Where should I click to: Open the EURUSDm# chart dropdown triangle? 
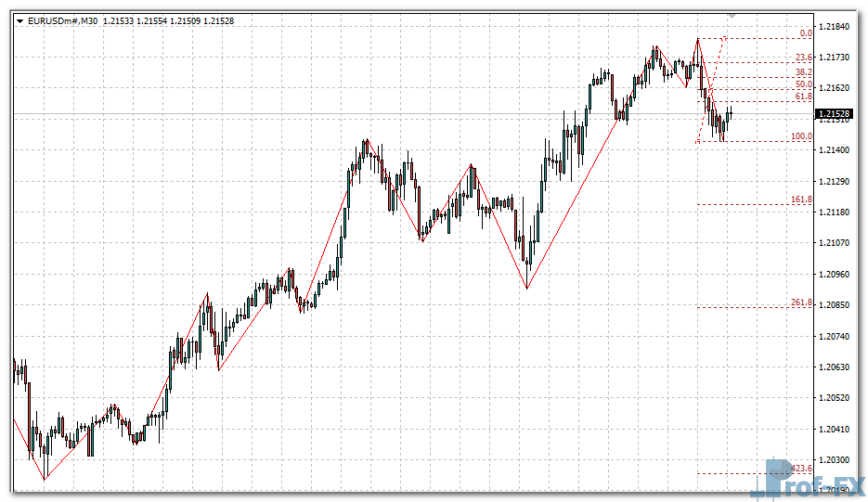click(19, 20)
